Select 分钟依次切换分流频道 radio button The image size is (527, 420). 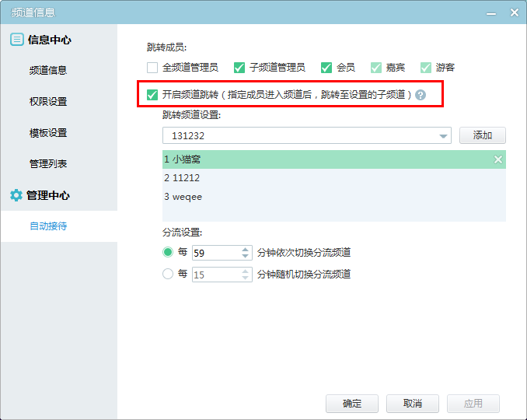[x=168, y=252]
